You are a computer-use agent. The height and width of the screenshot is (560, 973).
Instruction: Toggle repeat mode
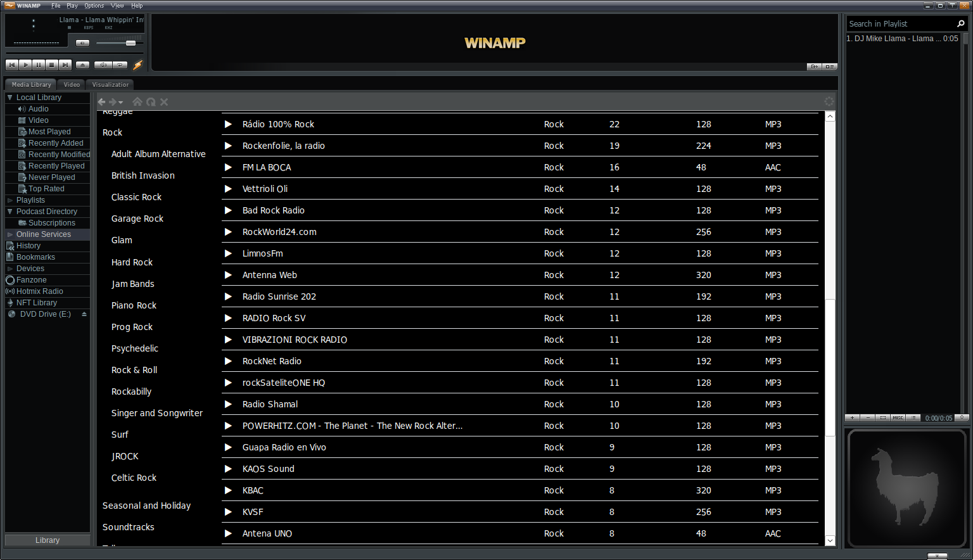coord(120,65)
